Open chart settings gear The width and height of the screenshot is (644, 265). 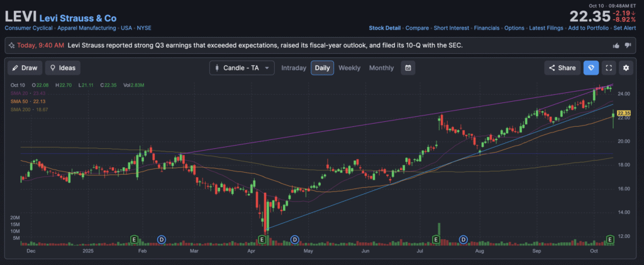point(626,68)
